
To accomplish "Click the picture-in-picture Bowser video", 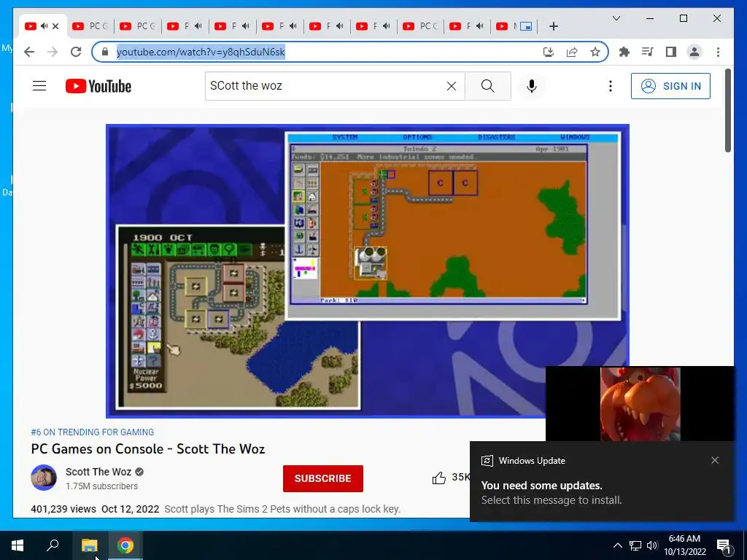I will 640,404.
